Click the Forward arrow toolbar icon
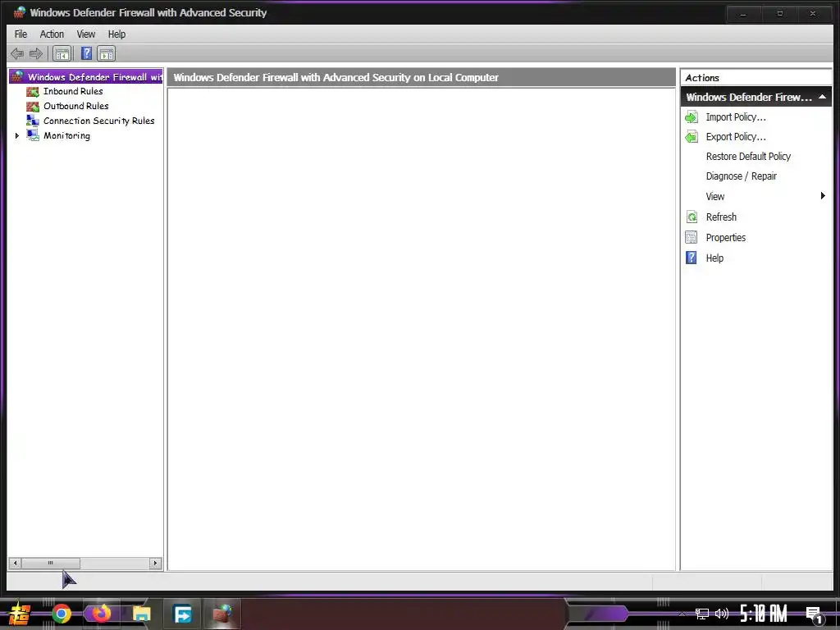 click(x=36, y=53)
